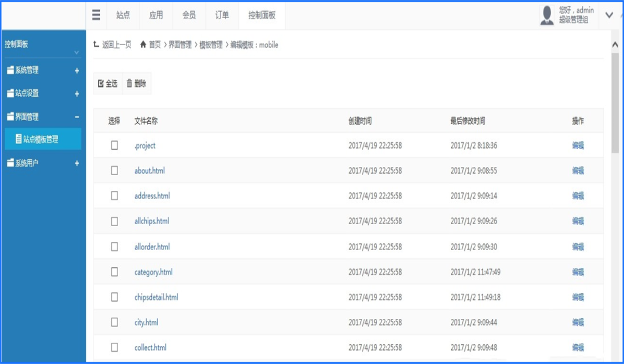Expand 站点设置 with its plus sign
The height and width of the screenshot is (364, 624).
tap(77, 94)
